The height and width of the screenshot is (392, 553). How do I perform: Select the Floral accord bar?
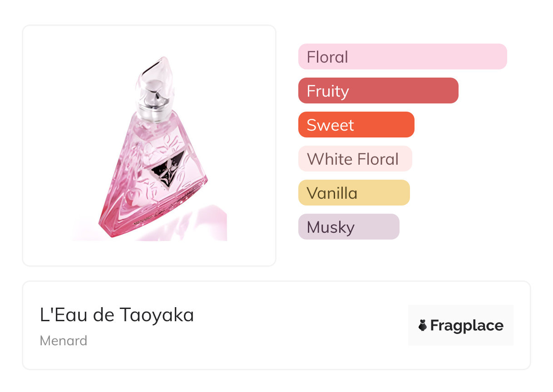point(402,57)
